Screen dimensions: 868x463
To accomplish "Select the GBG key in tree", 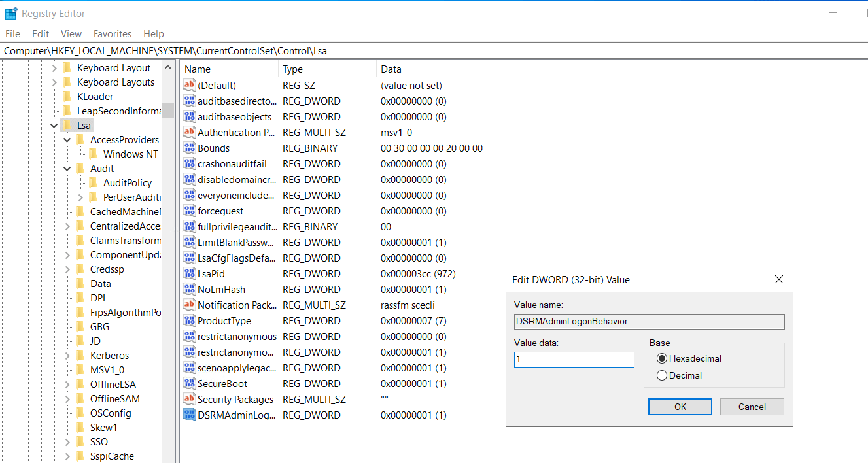I will (x=99, y=326).
